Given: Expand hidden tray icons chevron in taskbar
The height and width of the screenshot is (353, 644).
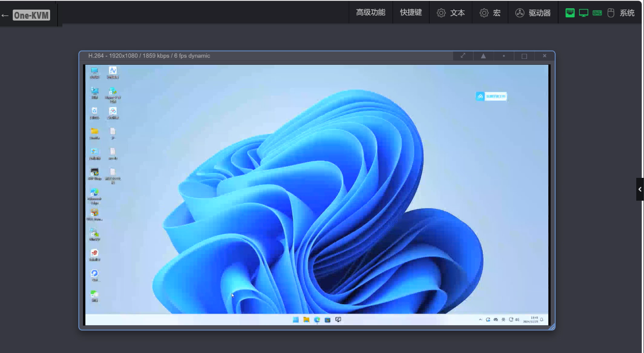Looking at the screenshot, I should pos(480,320).
